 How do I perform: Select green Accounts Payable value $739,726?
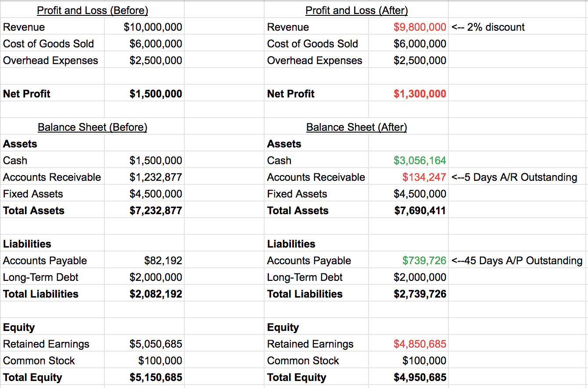[424, 261]
